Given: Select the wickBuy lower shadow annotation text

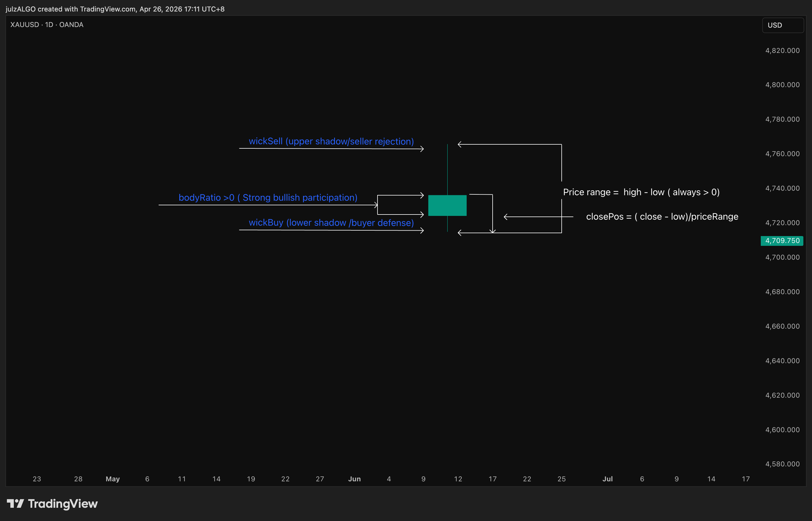Looking at the screenshot, I should [x=331, y=223].
